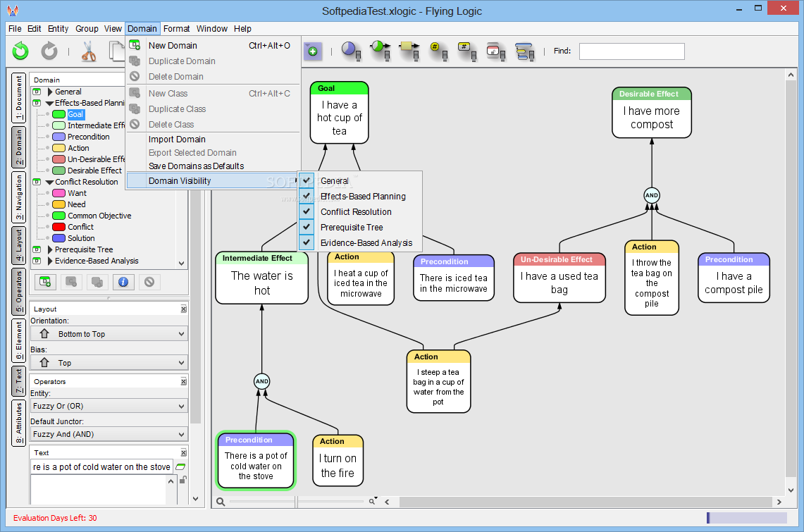Toggle the 7: Text sidebar panel

coord(19,381)
